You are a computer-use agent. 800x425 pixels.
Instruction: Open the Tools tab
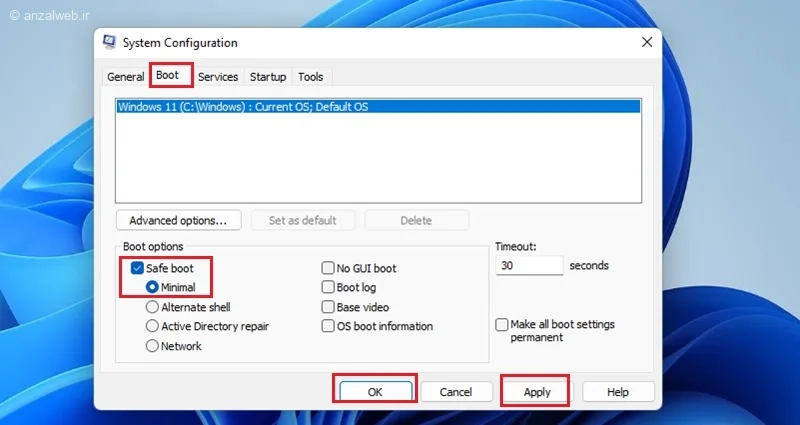tap(311, 77)
